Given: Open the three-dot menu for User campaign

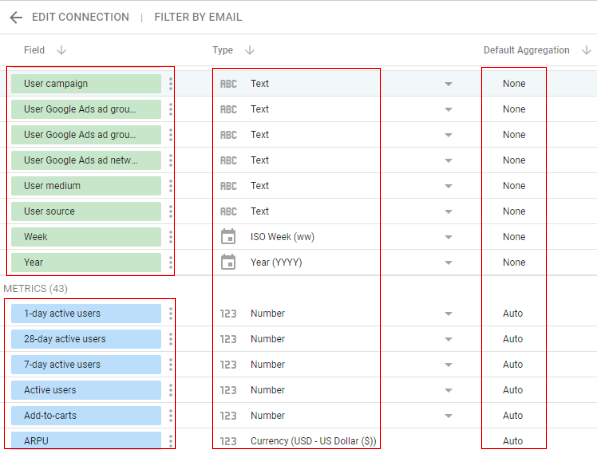Looking at the screenshot, I should [x=171, y=84].
